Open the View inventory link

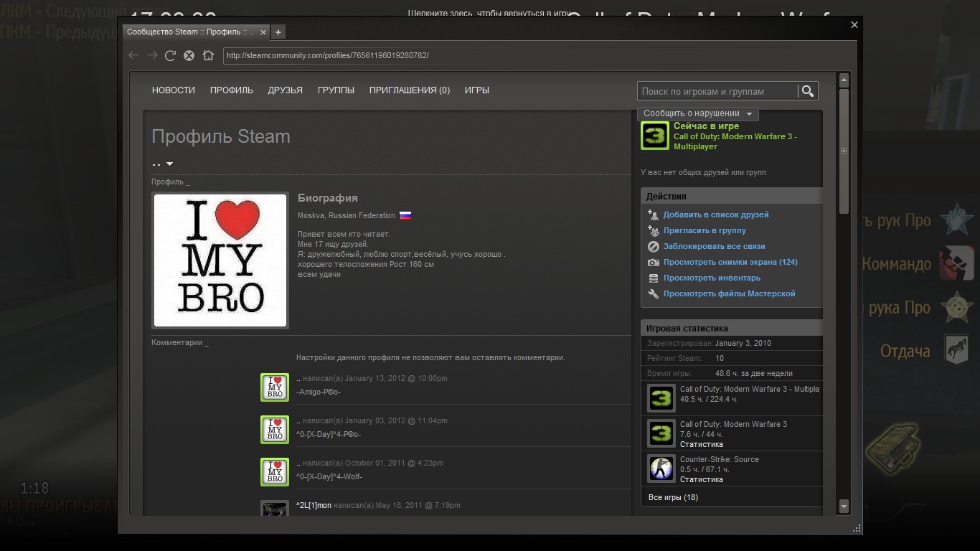point(711,278)
